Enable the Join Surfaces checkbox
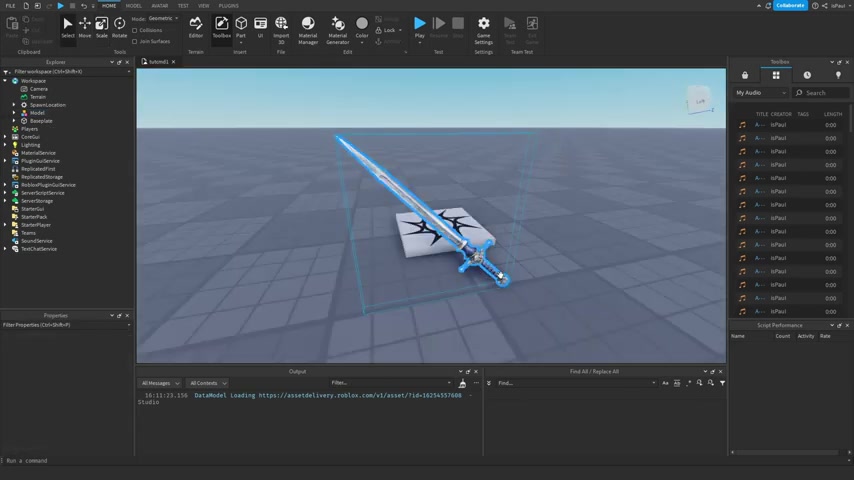The image size is (854, 480). (135, 41)
